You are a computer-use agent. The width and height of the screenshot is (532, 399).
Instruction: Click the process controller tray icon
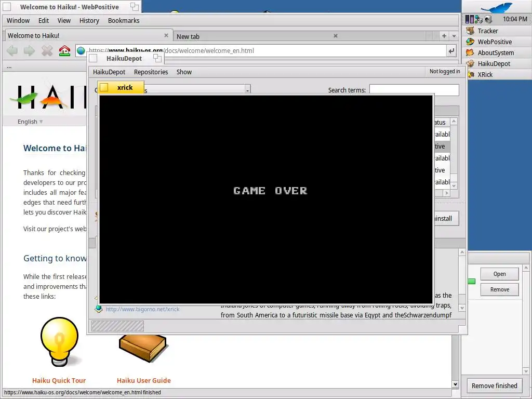coord(469,19)
